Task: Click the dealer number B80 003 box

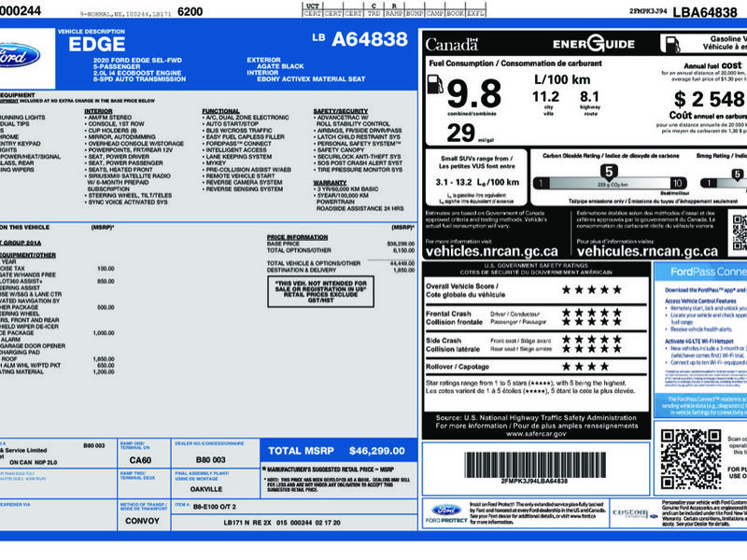Action: [x=211, y=459]
